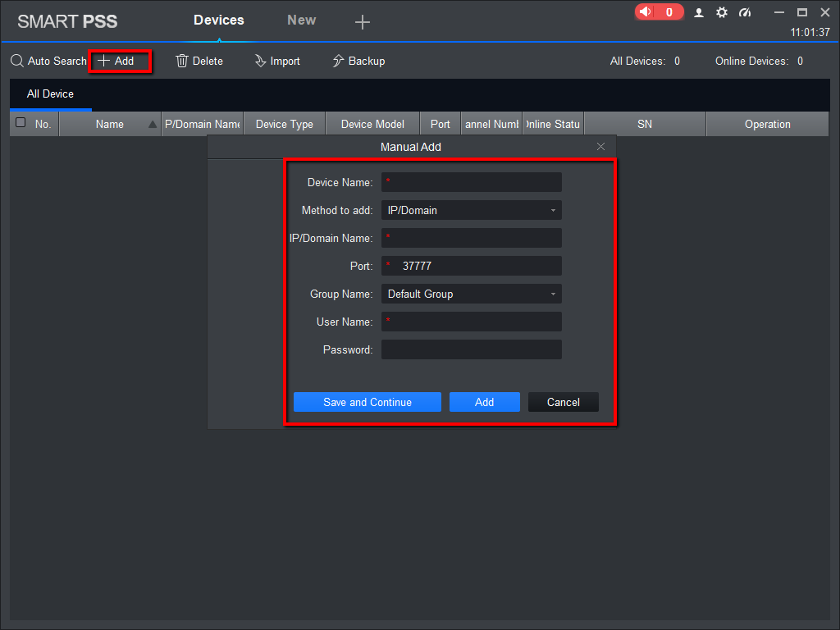Click the Save and Continue button
Screen dimensions: 840x630
367,402
